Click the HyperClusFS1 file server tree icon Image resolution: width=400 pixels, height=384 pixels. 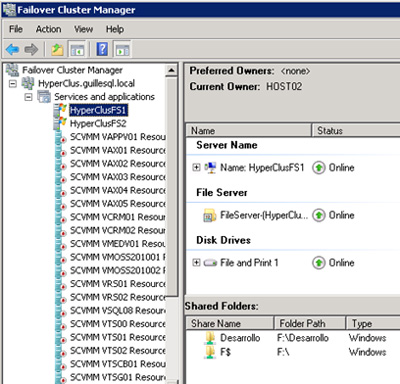click(60, 110)
